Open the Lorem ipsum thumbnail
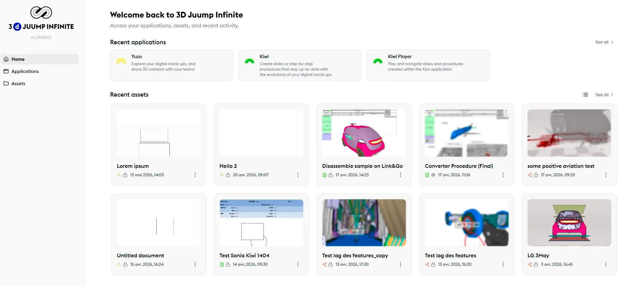Viewport: 644px width, 286px height. tap(159, 133)
